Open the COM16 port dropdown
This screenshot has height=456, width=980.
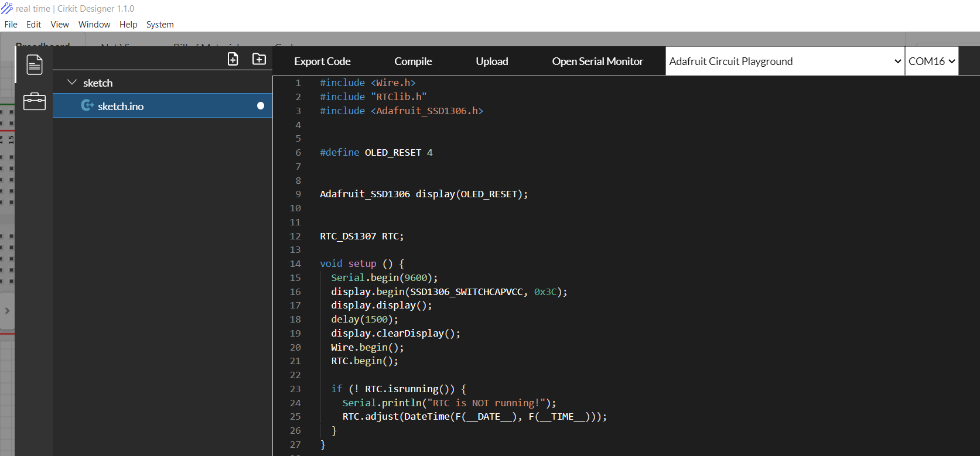pyautogui.click(x=931, y=61)
